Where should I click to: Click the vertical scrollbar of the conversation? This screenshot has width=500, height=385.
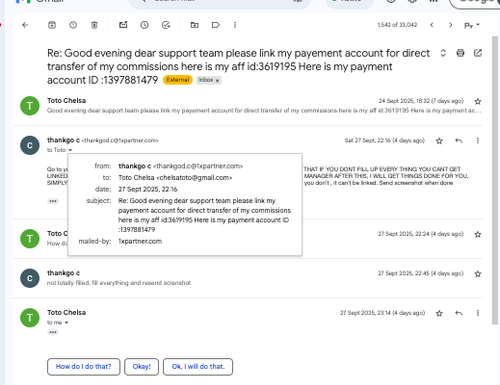click(495, 180)
